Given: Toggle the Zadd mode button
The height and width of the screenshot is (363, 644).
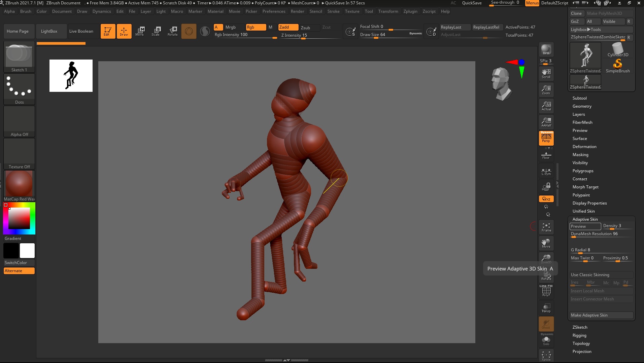Looking at the screenshot, I should (288, 27).
